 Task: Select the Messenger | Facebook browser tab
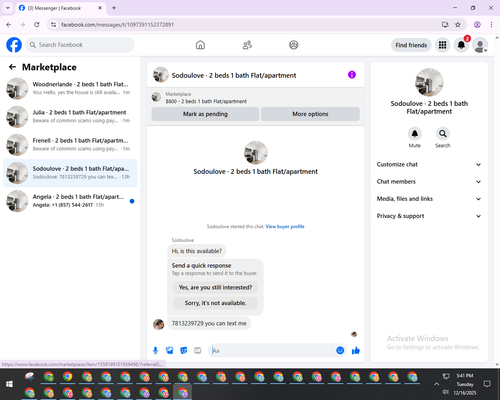[60, 8]
